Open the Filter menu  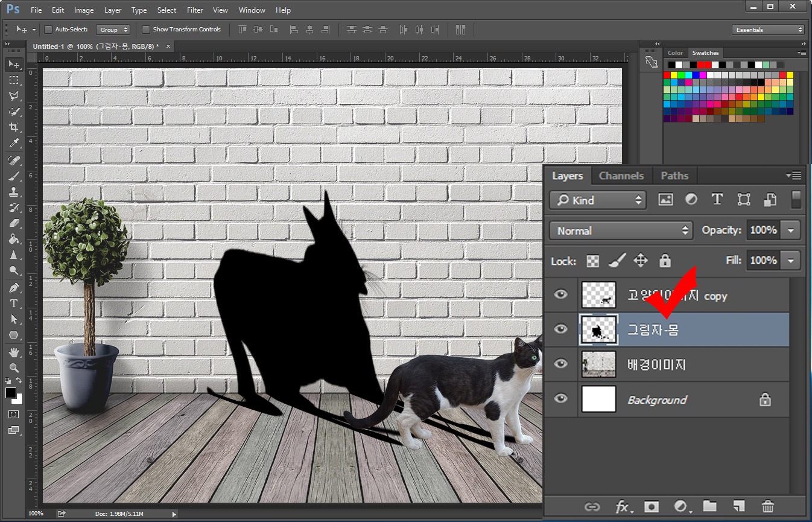(195, 10)
